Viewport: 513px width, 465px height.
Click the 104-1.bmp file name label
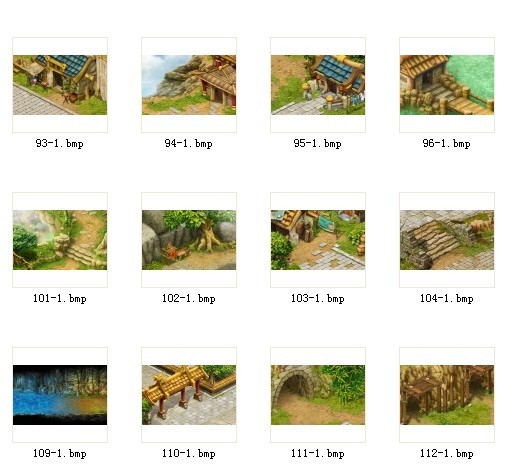click(x=447, y=299)
